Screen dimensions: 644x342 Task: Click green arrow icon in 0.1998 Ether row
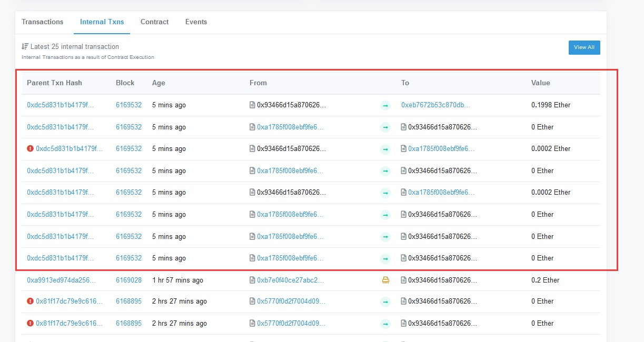point(385,105)
